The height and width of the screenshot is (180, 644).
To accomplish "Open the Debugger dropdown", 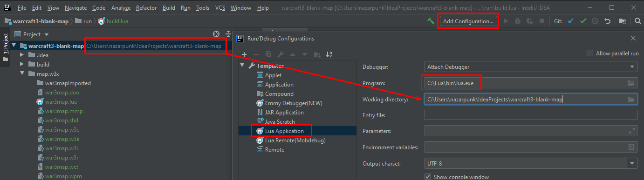I will coord(531,67).
